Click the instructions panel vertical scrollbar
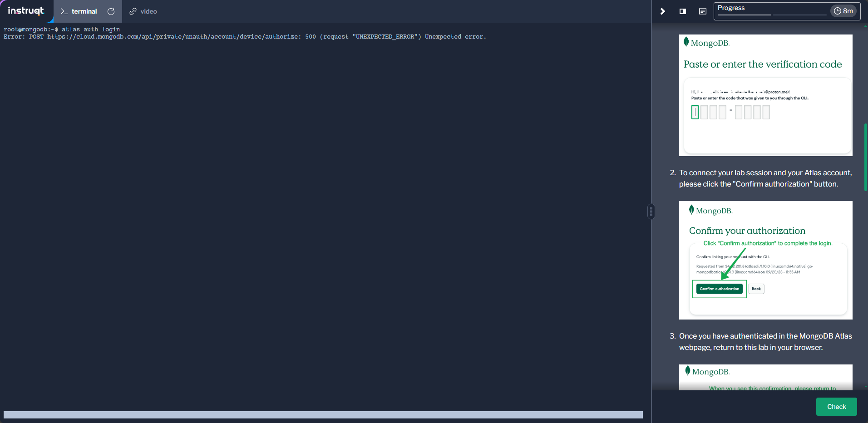This screenshot has width=868, height=423. pos(866,157)
